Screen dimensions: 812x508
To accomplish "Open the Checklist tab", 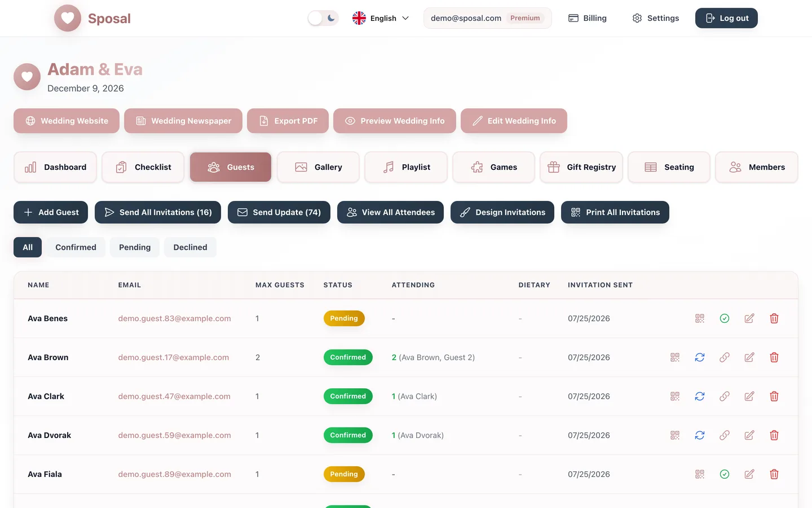I will [143, 167].
